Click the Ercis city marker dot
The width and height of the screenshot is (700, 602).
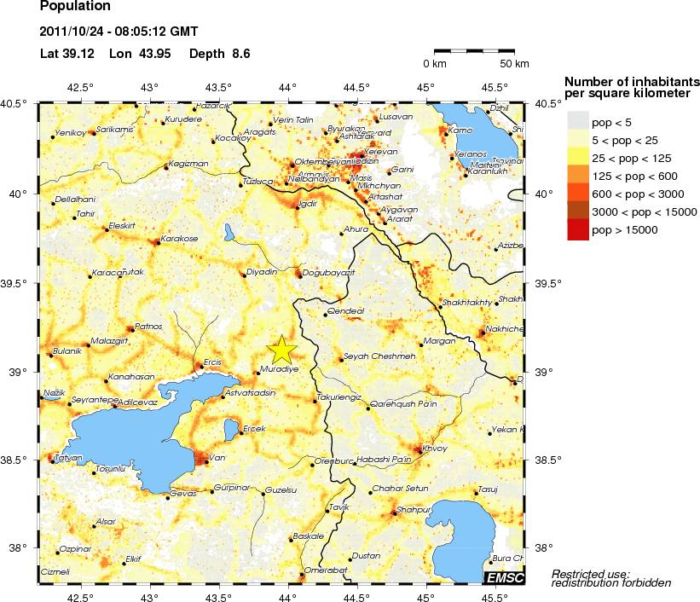coord(200,366)
